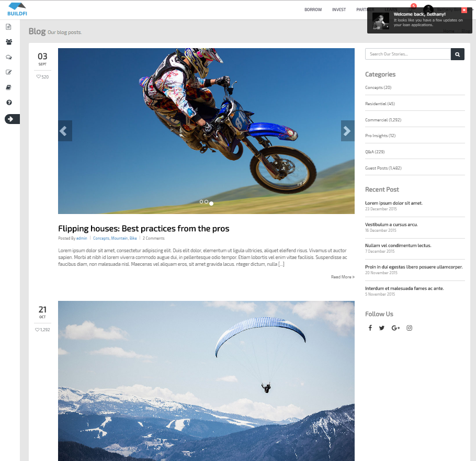Select the third carousel indicator dot
476x461 pixels.
[211, 204]
